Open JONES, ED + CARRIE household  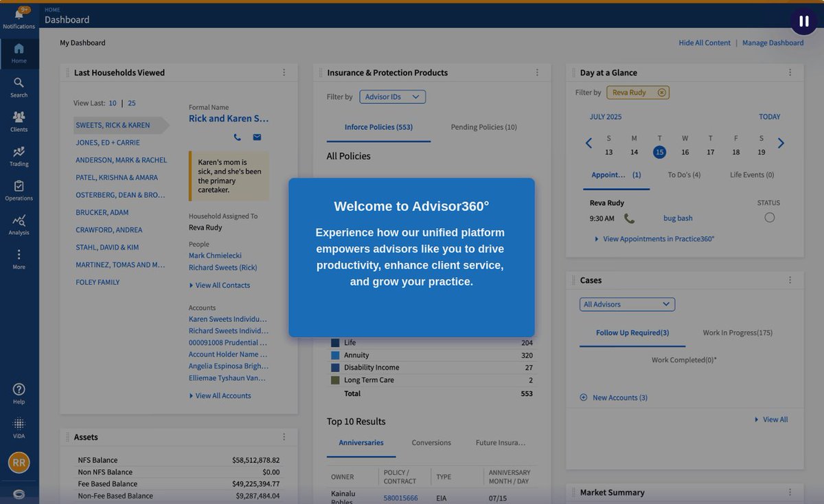(108, 143)
